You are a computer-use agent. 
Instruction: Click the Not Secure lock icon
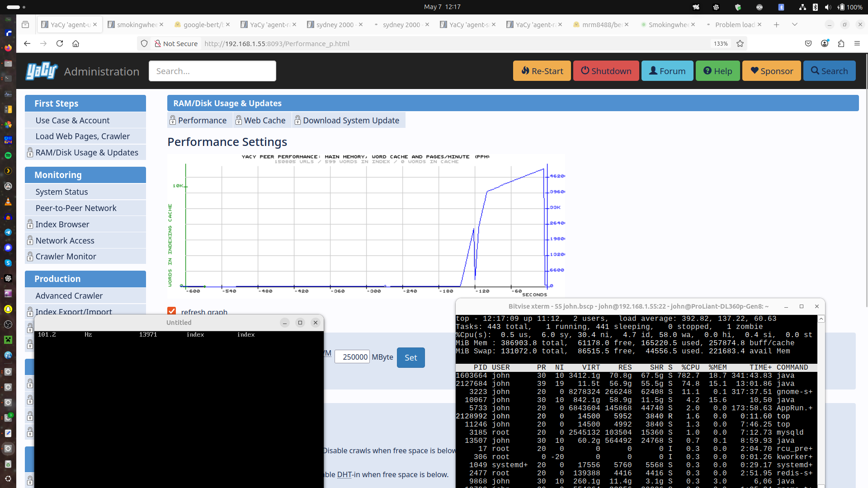click(x=157, y=43)
